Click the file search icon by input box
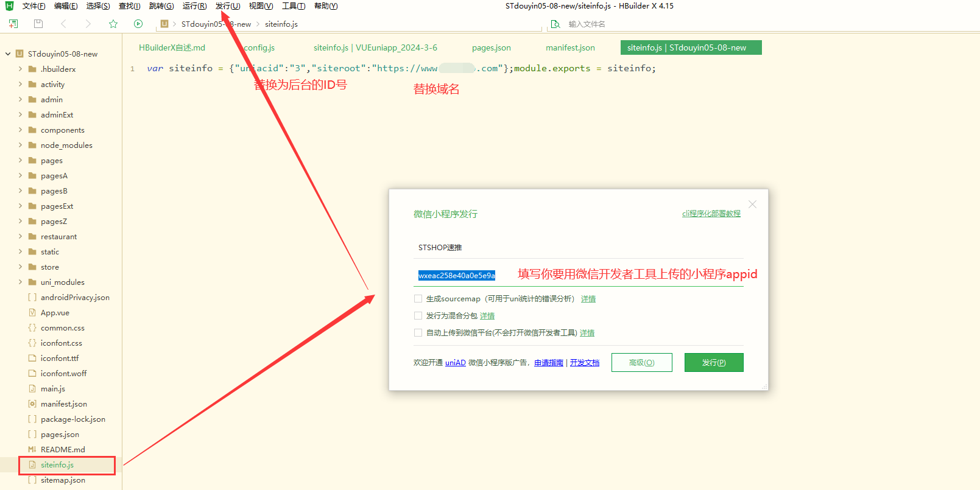Image resolution: width=980 pixels, height=490 pixels. [555, 24]
